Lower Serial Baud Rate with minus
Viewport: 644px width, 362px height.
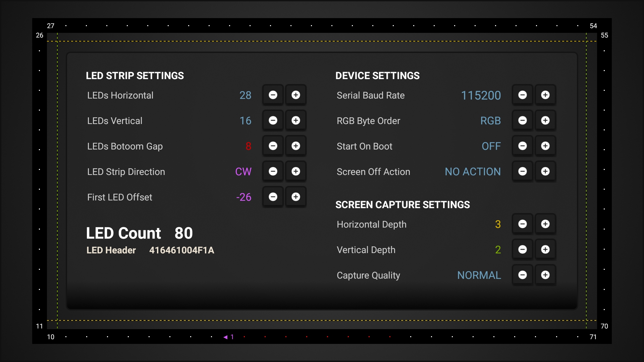[523, 95]
